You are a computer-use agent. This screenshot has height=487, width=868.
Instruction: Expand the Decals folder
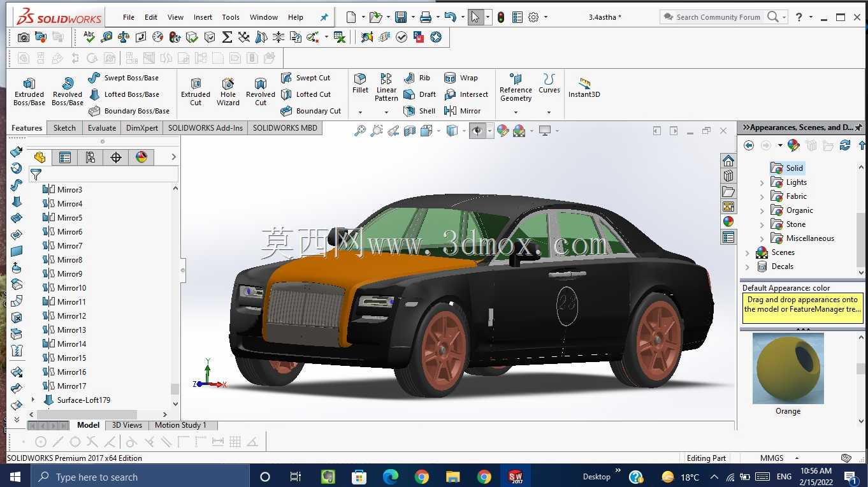748,267
